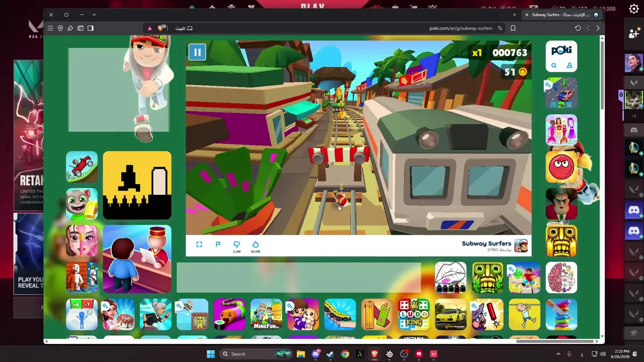Pause the Subway Surfers game
The image size is (644, 362).
[x=197, y=52]
